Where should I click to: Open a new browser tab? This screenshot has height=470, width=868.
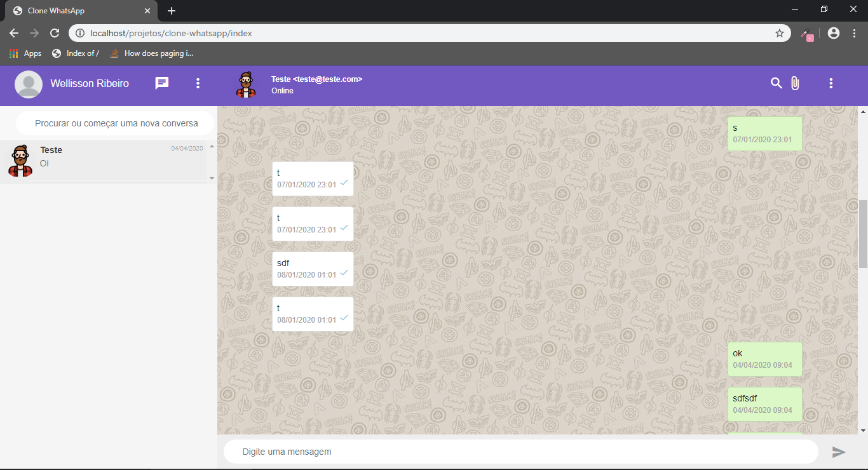click(x=172, y=11)
